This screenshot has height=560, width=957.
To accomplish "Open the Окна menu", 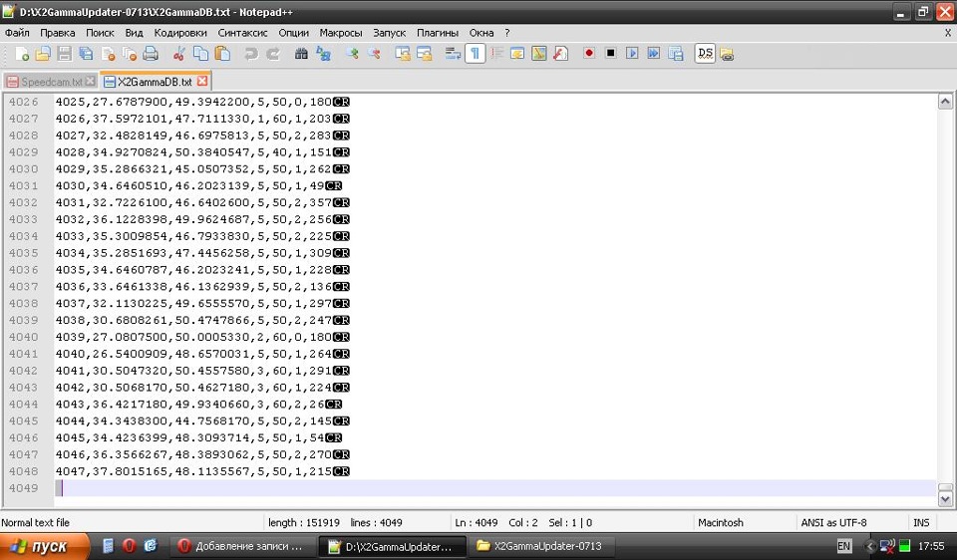I will click(480, 33).
